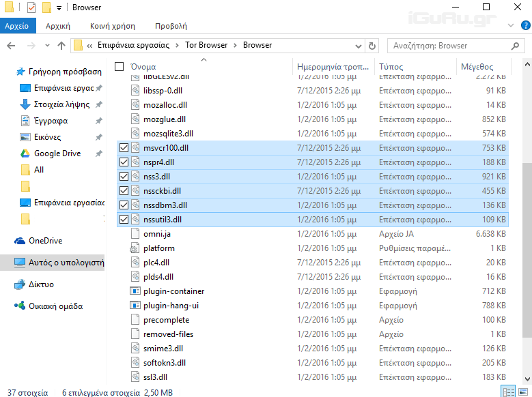Screen dimensions: 532x397
Task: Click the omni.ja file icon
Action: 135,234
